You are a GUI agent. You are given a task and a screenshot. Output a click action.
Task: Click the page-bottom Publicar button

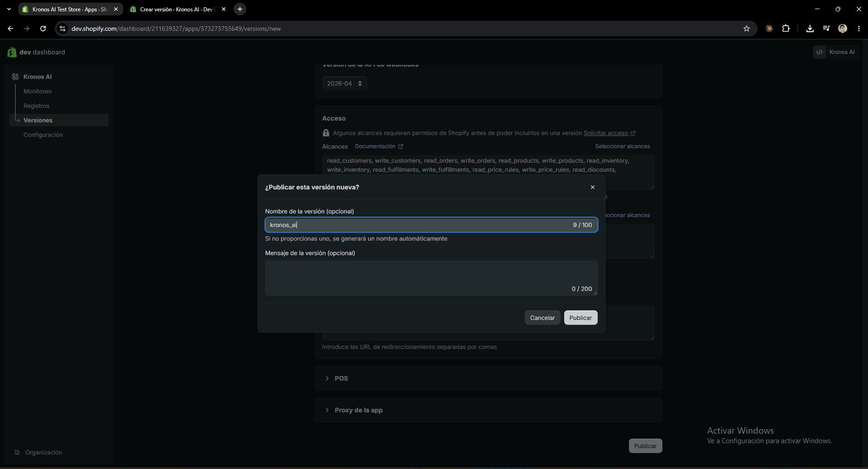click(645, 446)
